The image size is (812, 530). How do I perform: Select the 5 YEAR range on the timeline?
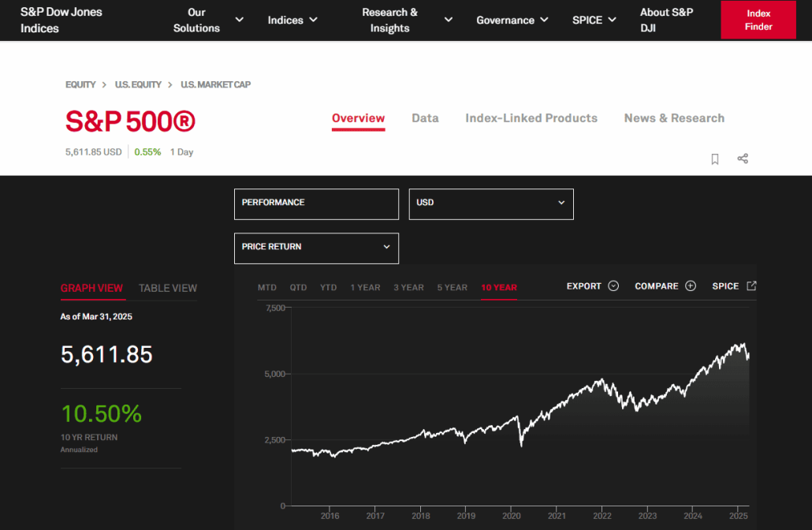point(452,287)
